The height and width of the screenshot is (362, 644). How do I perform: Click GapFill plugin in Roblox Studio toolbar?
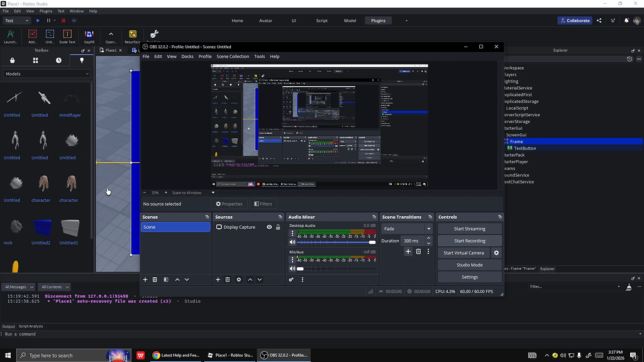coord(89,36)
